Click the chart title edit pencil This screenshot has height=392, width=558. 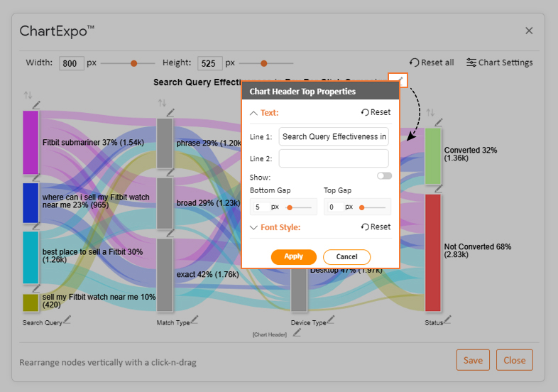pyautogui.click(x=398, y=80)
